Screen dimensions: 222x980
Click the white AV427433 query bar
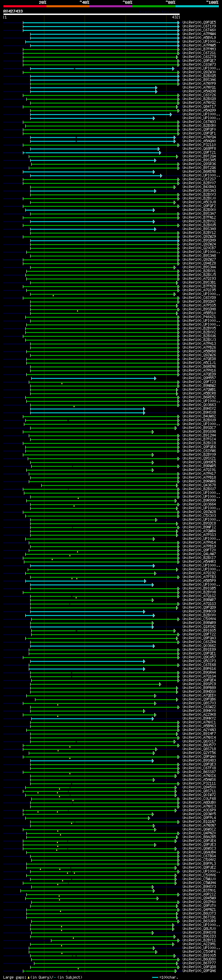coord(92,14)
